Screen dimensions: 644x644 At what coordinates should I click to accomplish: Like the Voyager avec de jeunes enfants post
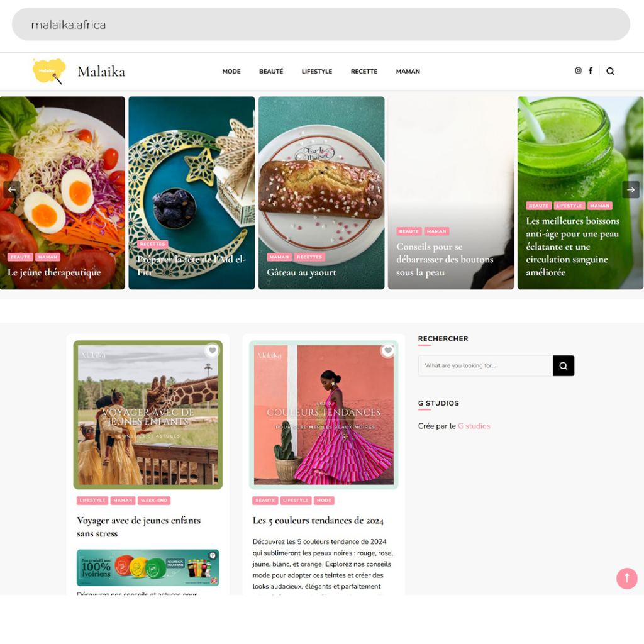pyautogui.click(x=213, y=350)
